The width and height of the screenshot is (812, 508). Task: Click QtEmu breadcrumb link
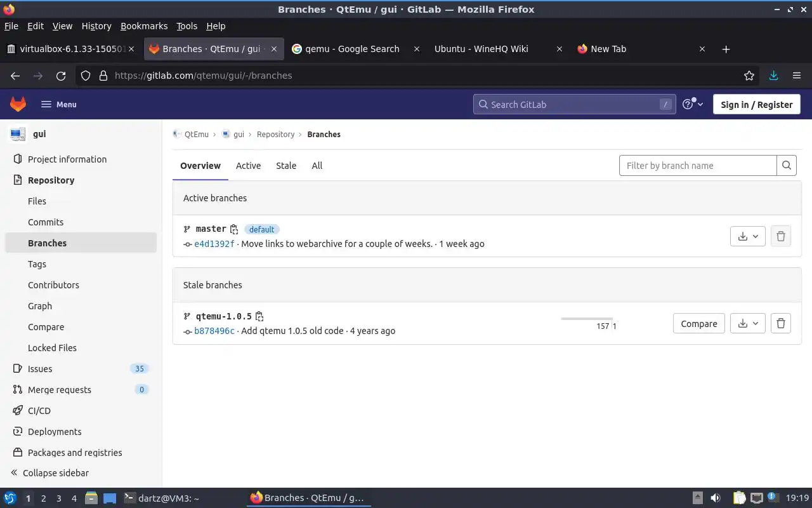(x=196, y=135)
